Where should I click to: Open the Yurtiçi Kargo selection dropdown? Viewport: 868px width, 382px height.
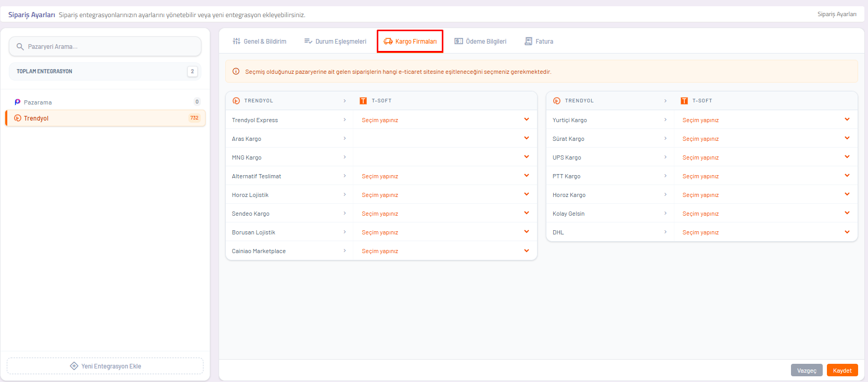765,120
